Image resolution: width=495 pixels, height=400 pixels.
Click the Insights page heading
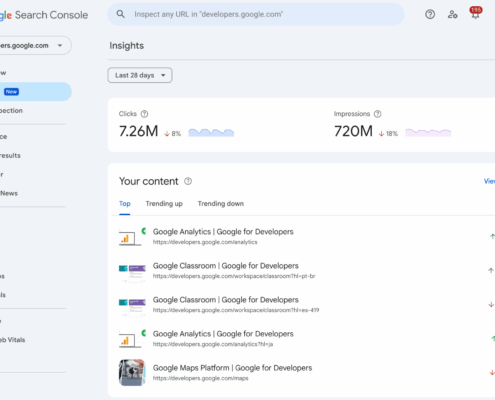[127, 46]
